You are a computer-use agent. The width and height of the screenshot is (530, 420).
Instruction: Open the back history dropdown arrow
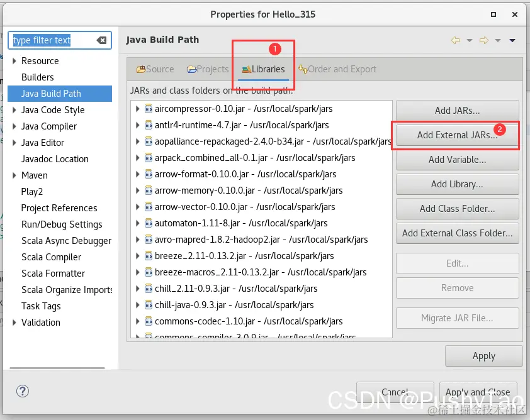[x=470, y=40]
